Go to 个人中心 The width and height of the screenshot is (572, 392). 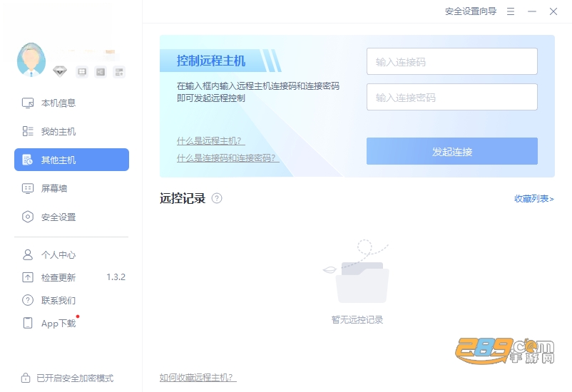pyautogui.click(x=71, y=254)
